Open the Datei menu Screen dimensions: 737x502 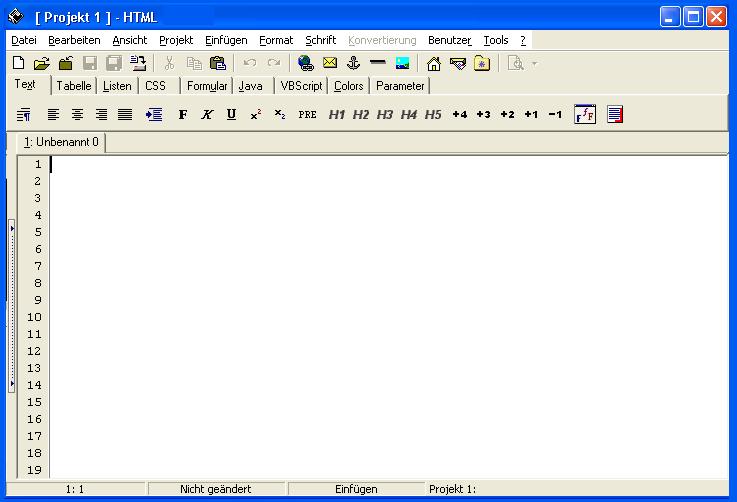(x=24, y=40)
